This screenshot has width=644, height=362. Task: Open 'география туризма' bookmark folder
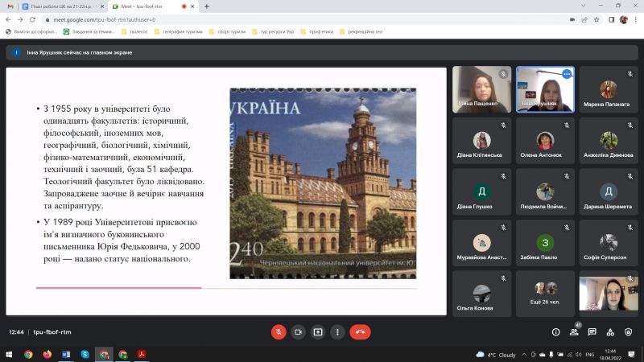tap(179, 31)
